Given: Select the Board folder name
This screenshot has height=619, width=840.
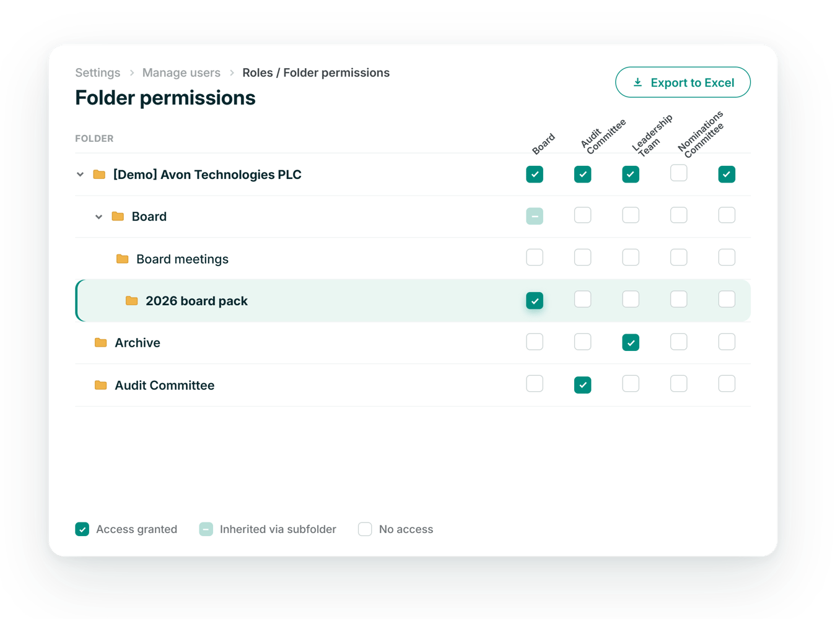Looking at the screenshot, I should [149, 217].
